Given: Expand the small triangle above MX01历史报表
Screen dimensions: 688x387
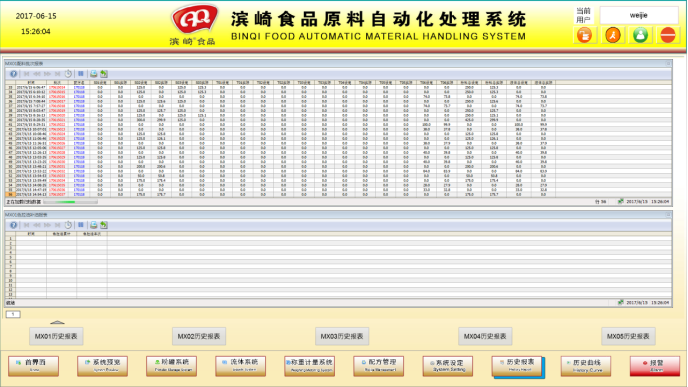Looking at the screenshot, I should click(57, 322).
